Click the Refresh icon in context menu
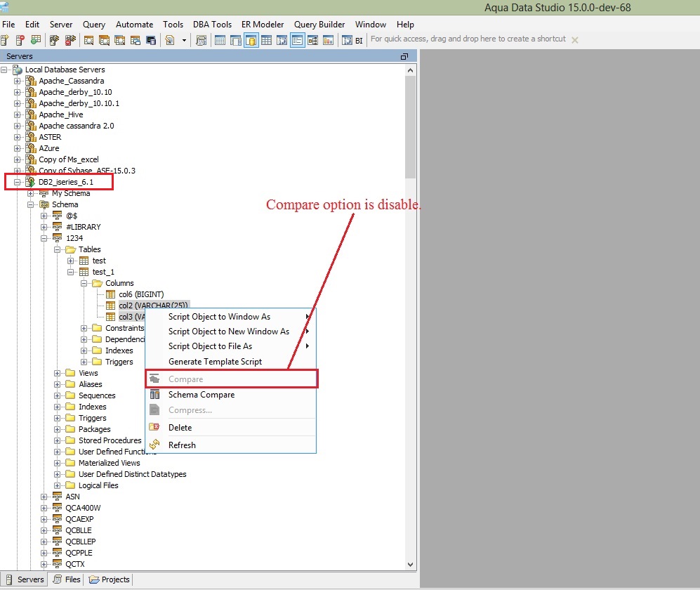The height and width of the screenshot is (590, 700). [x=154, y=445]
